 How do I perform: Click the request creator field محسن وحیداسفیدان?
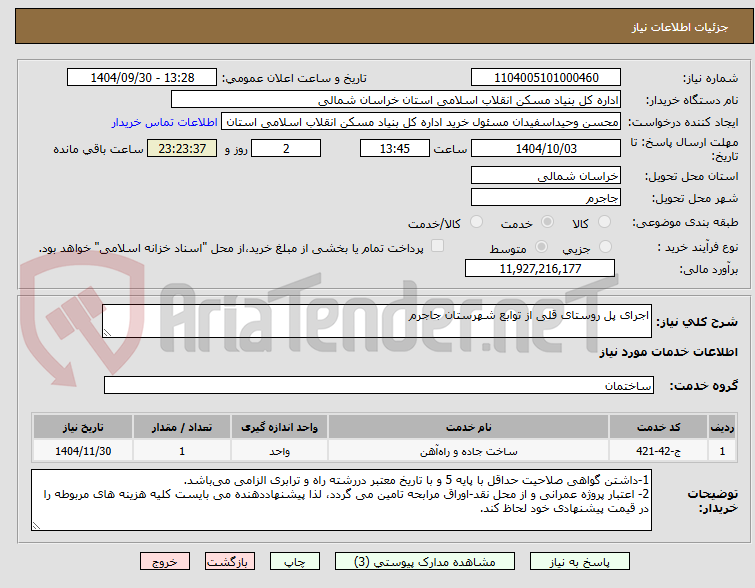[421, 122]
